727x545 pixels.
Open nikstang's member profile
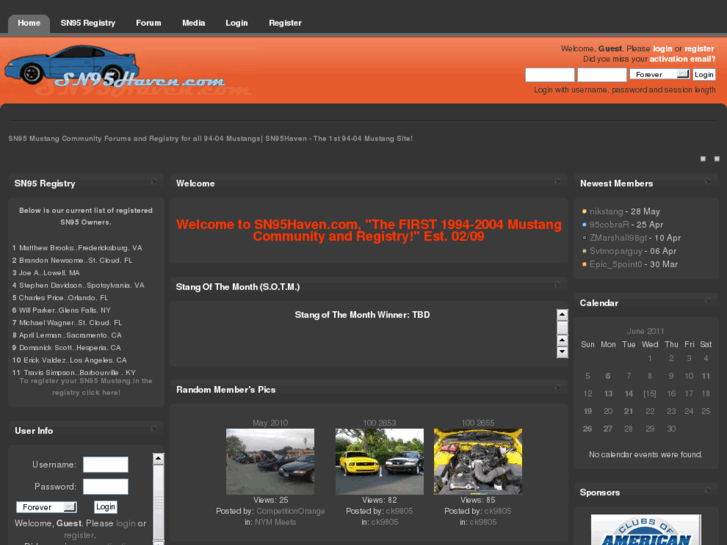[606, 212]
